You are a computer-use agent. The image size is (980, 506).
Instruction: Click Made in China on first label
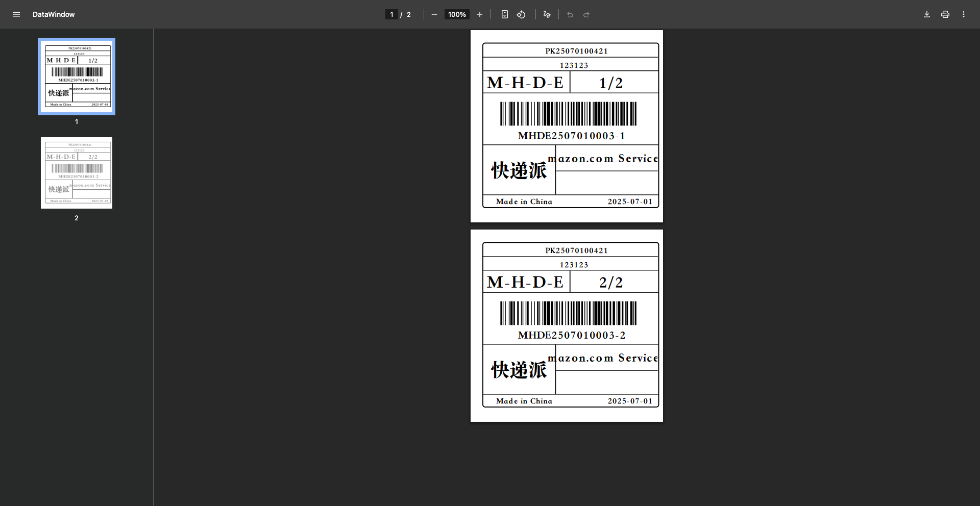[x=524, y=201]
